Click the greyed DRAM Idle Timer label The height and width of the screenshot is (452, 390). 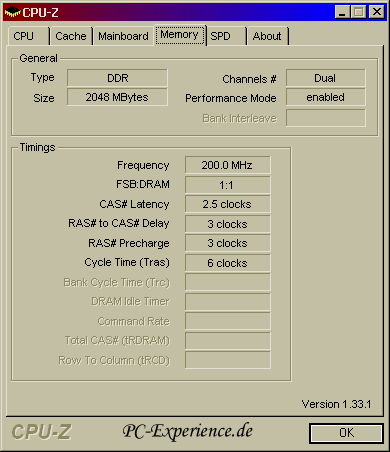pos(130,301)
